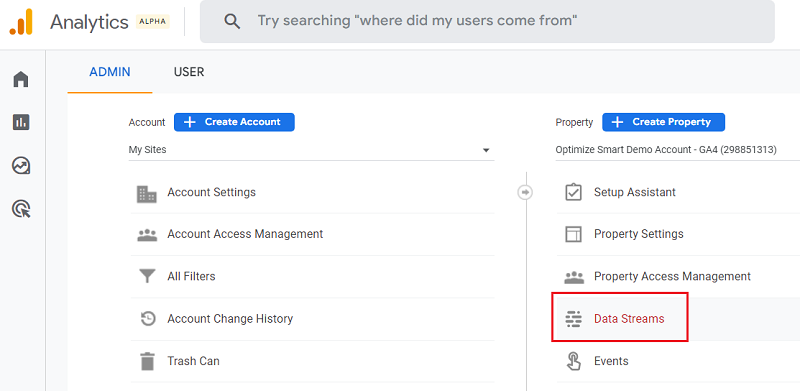Viewport: 800px width, 391px height.
Task: Click the All Filters funnel icon
Action: [x=147, y=276]
